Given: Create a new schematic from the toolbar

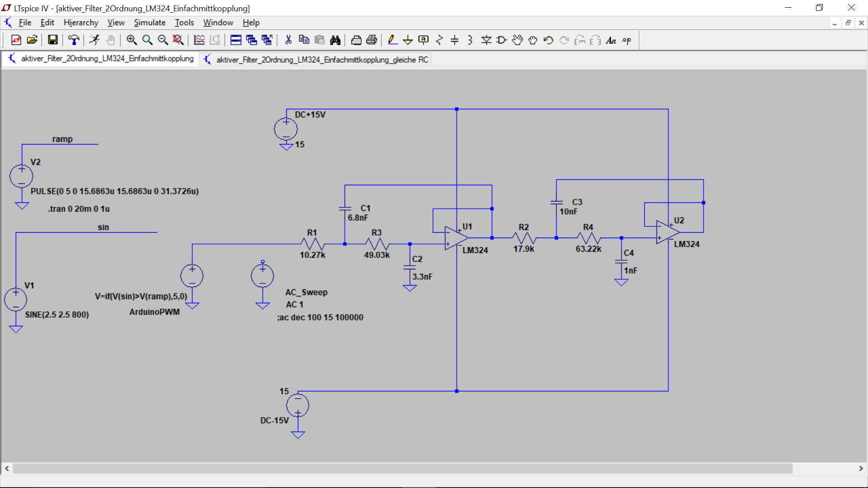Looking at the screenshot, I should 16,40.
